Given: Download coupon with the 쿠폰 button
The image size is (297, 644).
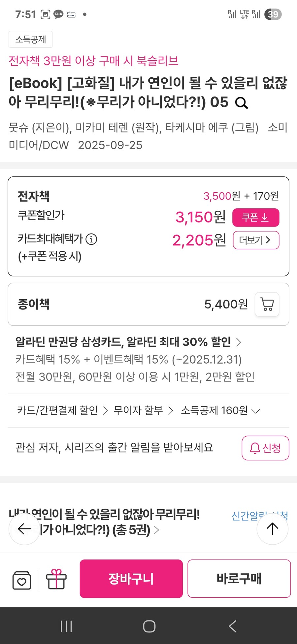Looking at the screenshot, I should coord(256,217).
